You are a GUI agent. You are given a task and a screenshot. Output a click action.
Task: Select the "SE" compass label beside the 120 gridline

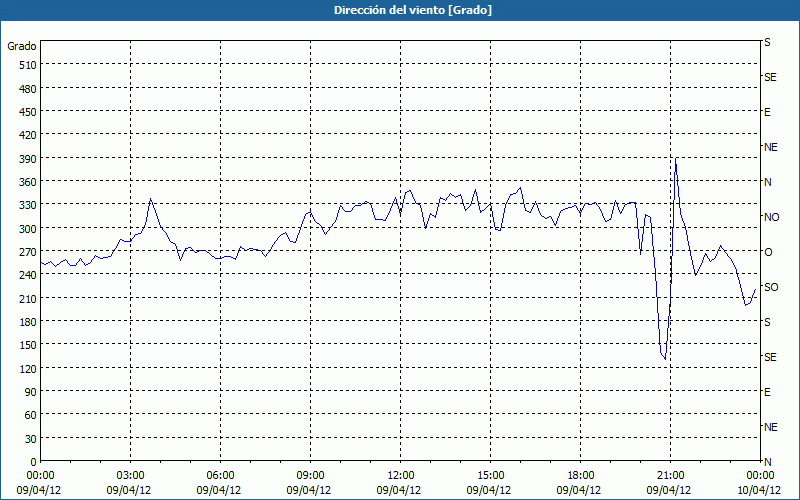point(770,357)
